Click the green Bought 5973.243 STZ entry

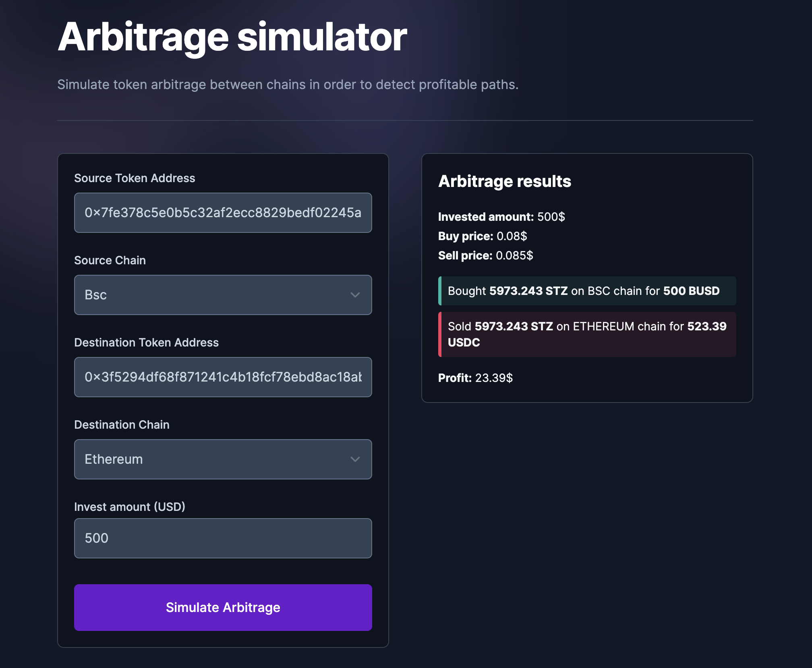(586, 291)
